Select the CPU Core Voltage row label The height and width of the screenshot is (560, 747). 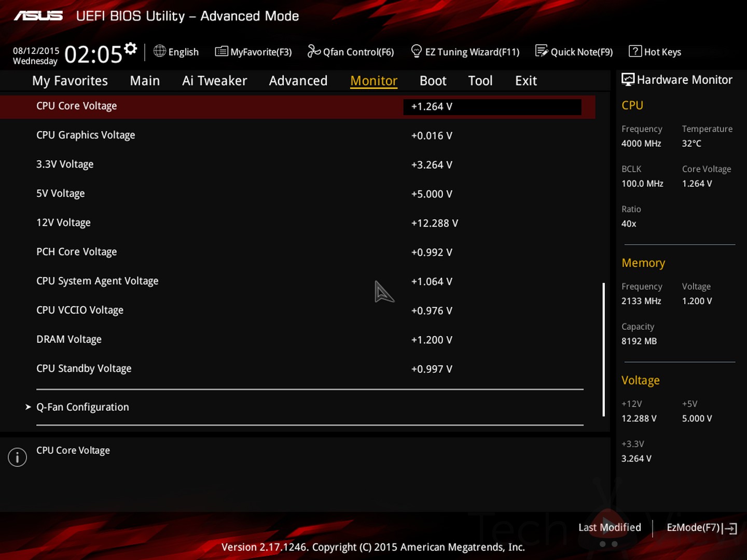pos(77,106)
